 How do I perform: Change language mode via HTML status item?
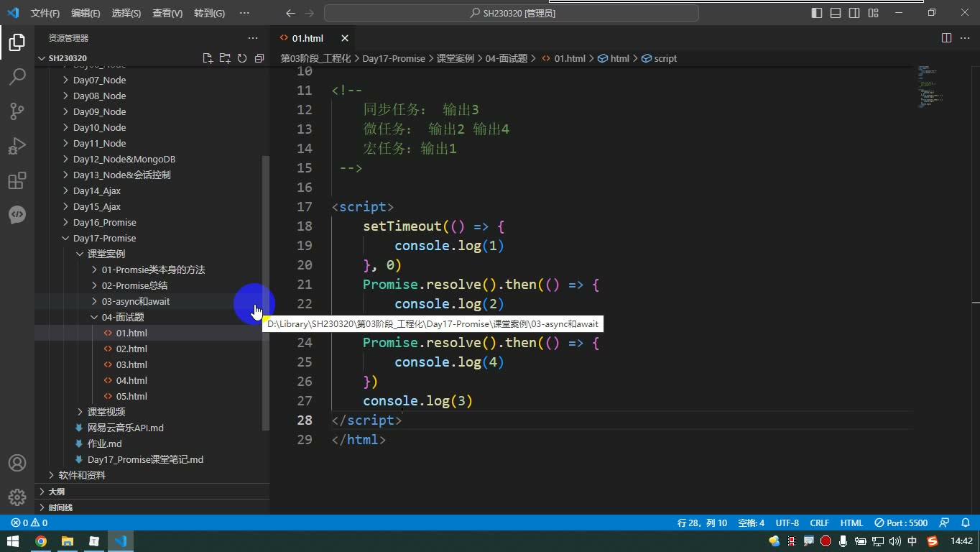tap(851, 523)
